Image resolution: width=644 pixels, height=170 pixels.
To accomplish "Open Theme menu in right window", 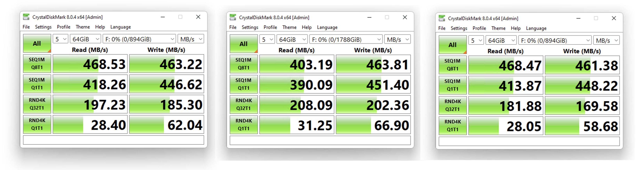I will click(498, 28).
